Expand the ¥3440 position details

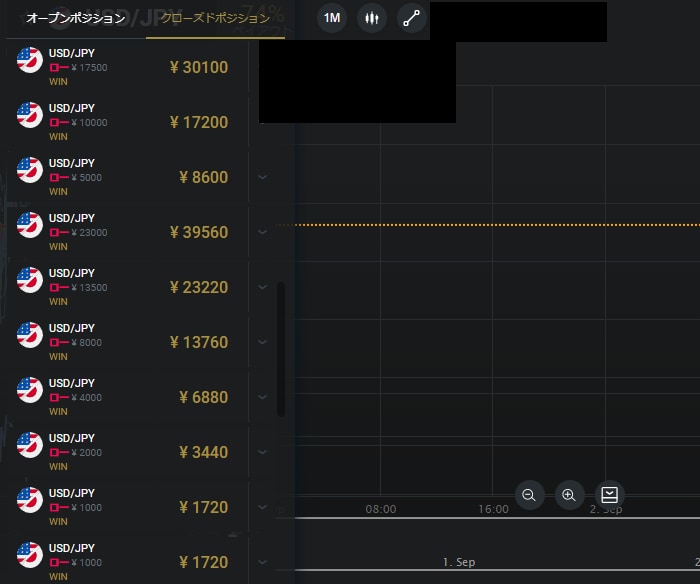[262, 452]
